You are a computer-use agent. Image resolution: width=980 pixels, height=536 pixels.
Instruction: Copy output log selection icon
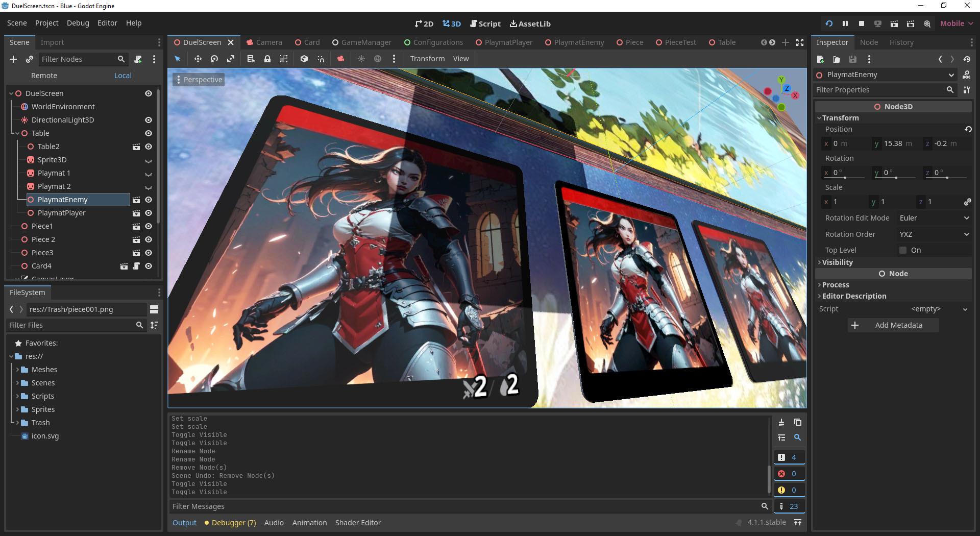798,422
